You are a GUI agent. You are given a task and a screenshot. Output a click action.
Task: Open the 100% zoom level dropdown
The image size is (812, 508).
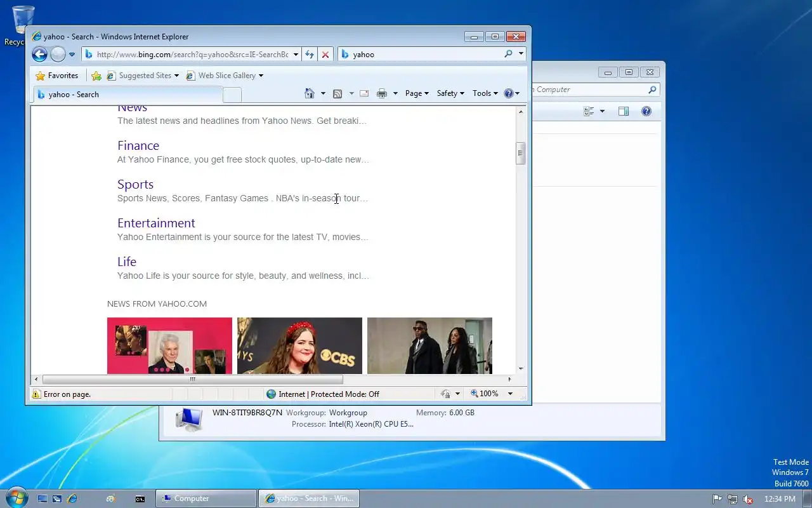point(510,394)
